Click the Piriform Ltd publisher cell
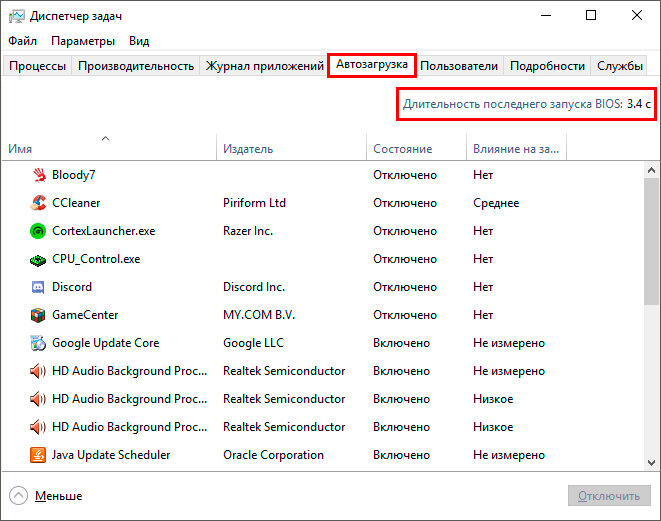The height and width of the screenshot is (521, 661). [254, 203]
